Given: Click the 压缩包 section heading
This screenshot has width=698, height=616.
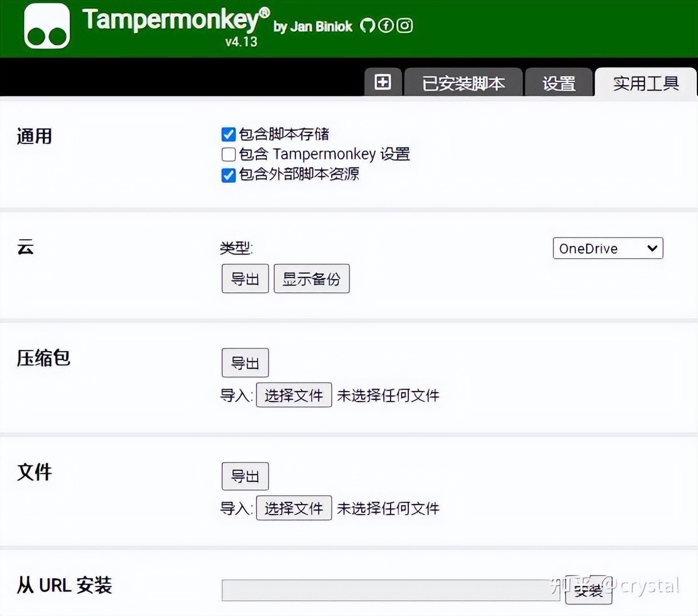Looking at the screenshot, I should tap(43, 358).
